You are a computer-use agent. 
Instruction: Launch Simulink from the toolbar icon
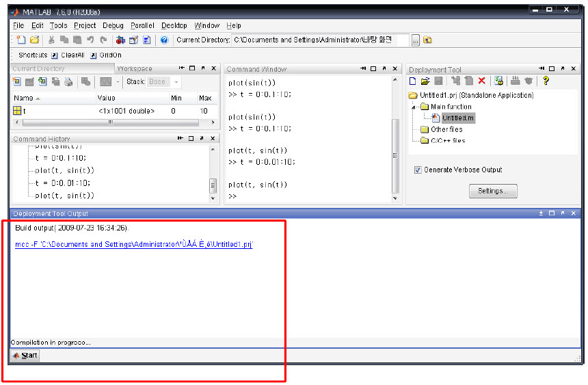pyautogui.click(x=120, y=40)
